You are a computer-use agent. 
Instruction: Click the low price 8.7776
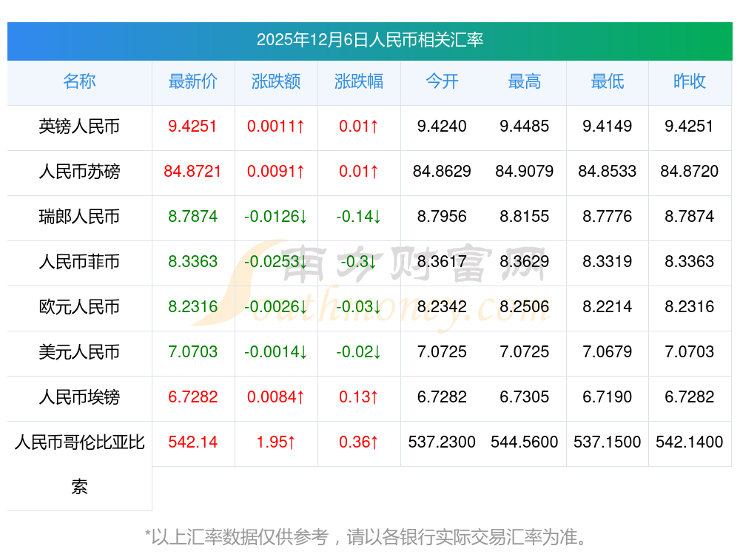coord(608,217)
